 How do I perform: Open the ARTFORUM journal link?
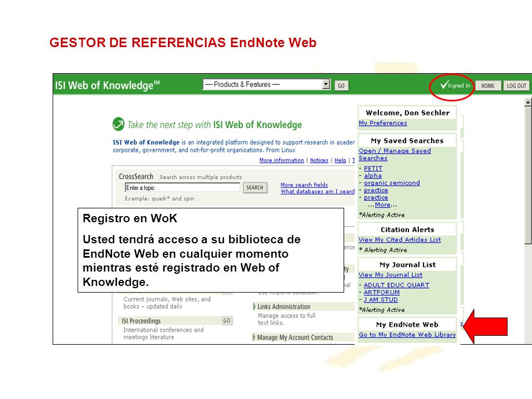382,292
